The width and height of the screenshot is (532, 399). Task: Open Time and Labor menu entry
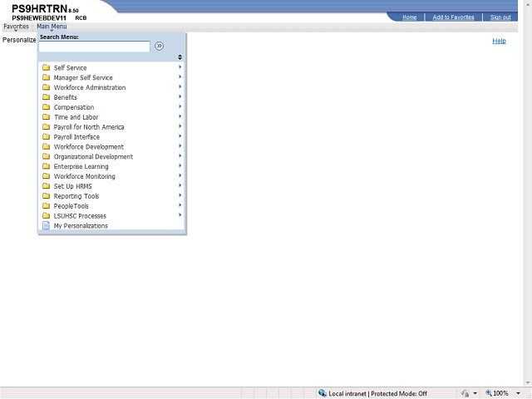tap(76, 117)
